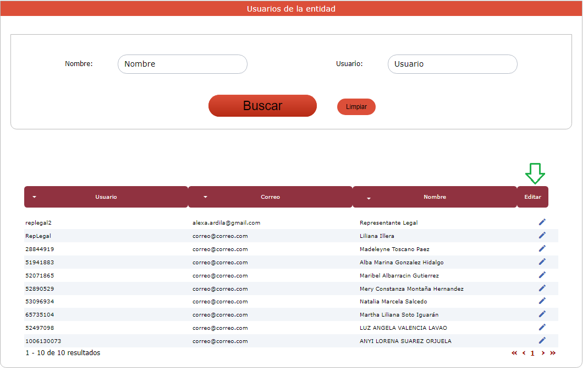Edit Natalia Marcela Salcedo entry

[x=542, y=301]
